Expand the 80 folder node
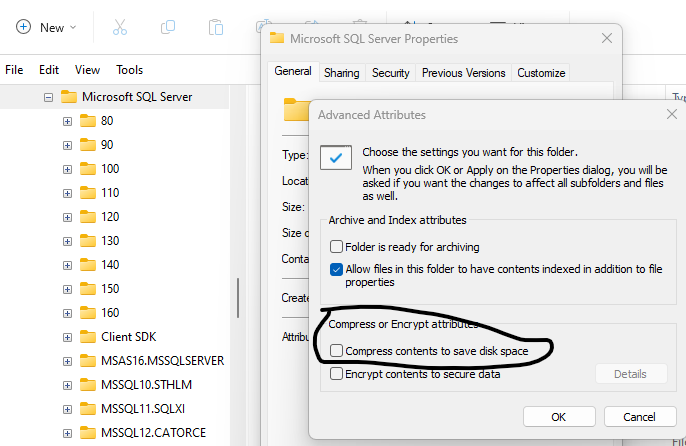The image size is (686, 446). (x=67, y=121)
